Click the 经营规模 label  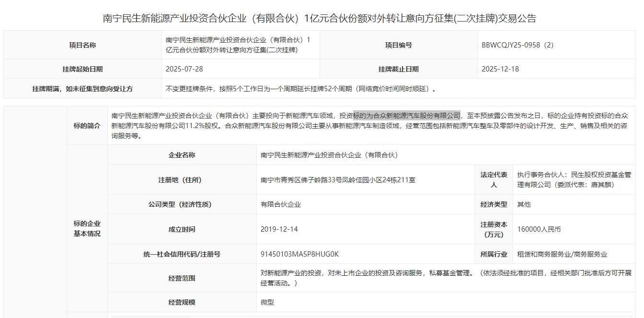click(182, 302)
